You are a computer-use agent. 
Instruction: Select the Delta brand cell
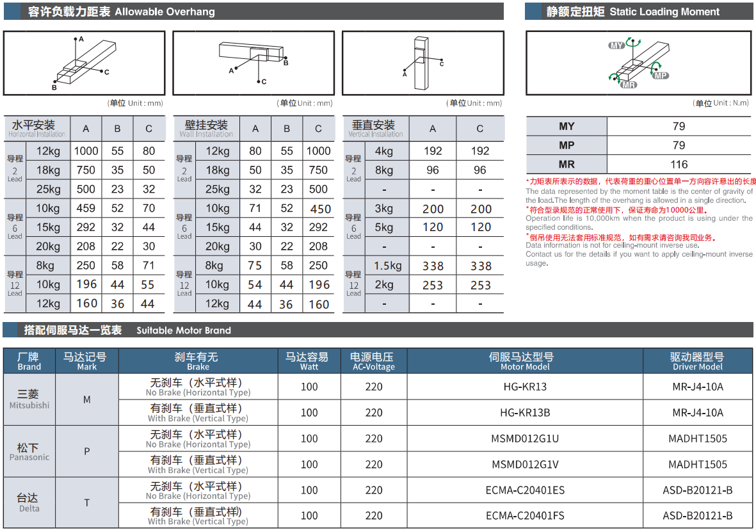tap(29, 503)
